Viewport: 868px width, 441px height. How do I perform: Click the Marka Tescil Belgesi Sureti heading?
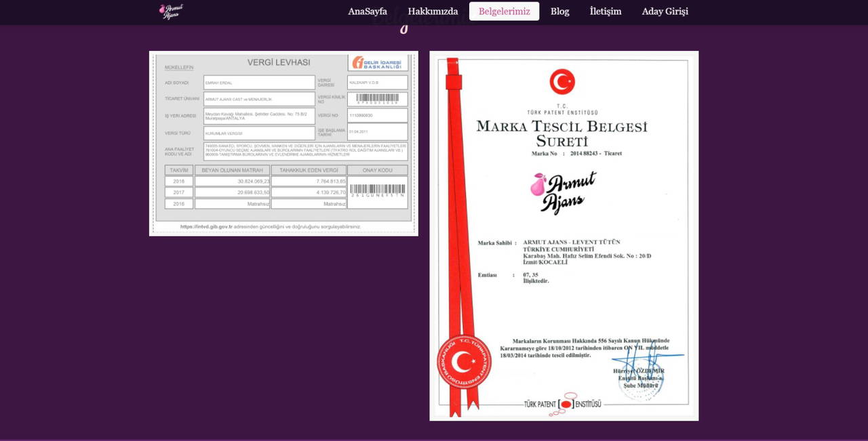click(x=561, y=133)
